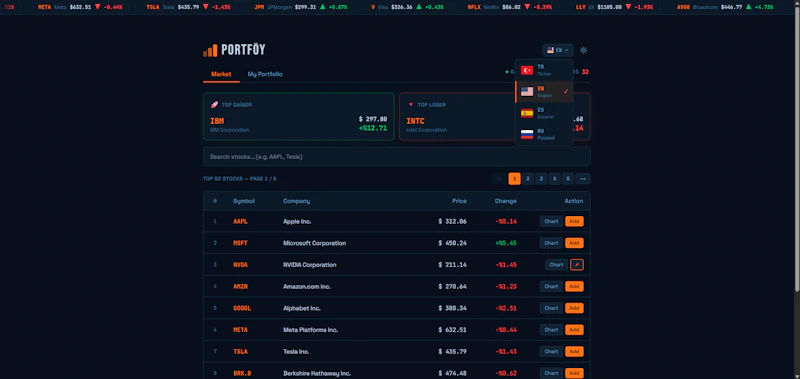Viewport: 800px width, 379px height.
Task: Click the Spanish flag icon
Action: (x=527, y=113)
